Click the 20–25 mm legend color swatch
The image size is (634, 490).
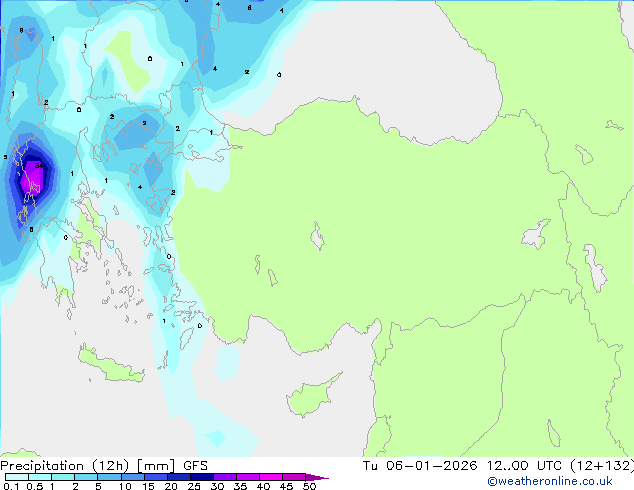click(179, 477)
